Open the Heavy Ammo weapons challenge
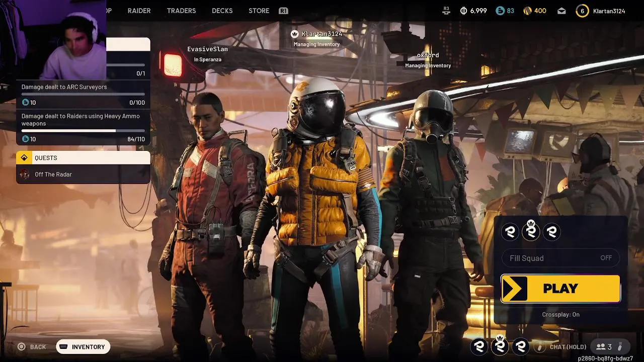This screenshot has height=362, width=644. (x=83, y=127)
